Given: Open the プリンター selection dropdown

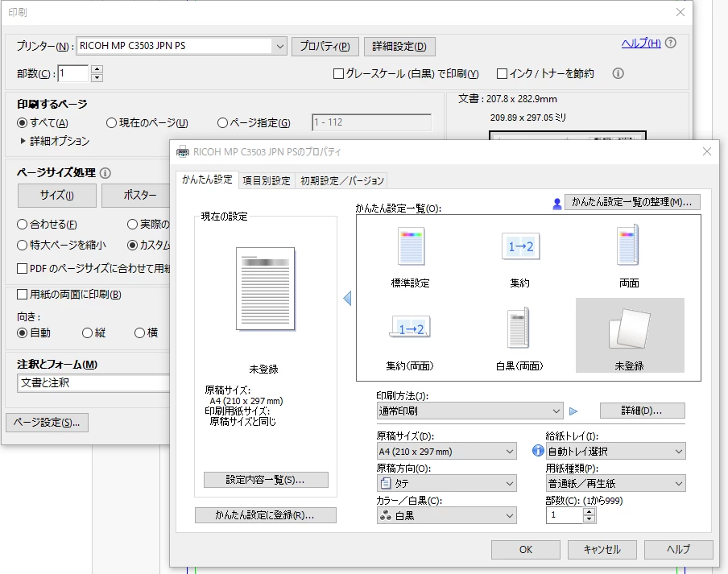Looking at the screenshot, I should (x=181, y=46).
